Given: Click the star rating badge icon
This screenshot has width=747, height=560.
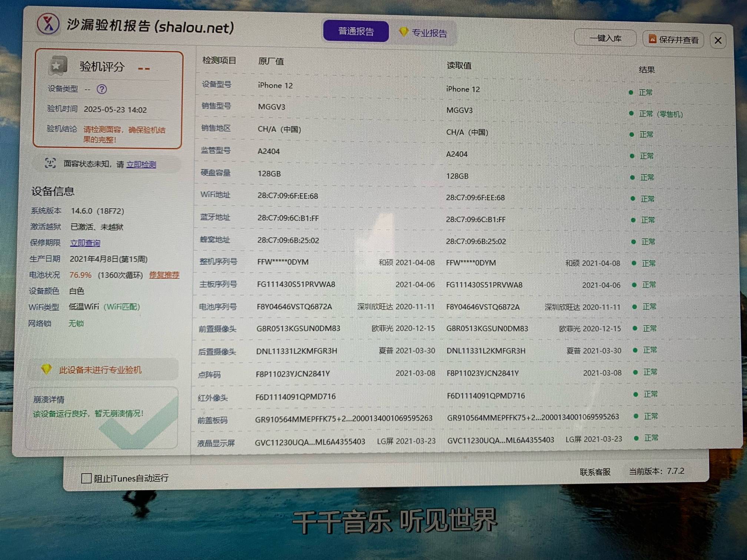Looking at the screenshot, I should [58, 66].
